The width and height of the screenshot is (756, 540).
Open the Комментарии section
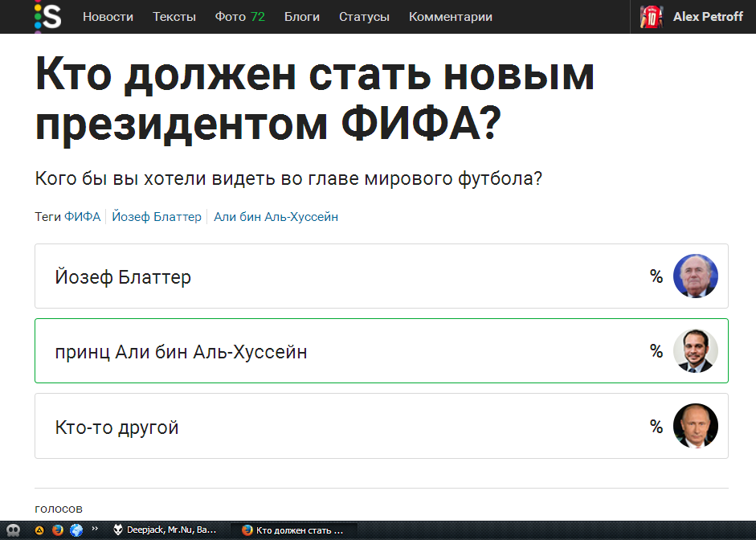click(451, 17)
